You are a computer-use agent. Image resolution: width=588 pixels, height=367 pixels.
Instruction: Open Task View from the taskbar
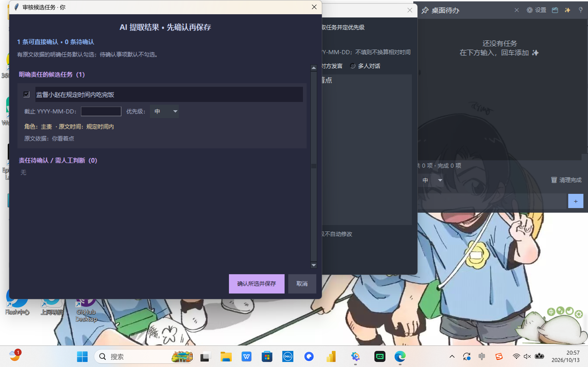206,357
